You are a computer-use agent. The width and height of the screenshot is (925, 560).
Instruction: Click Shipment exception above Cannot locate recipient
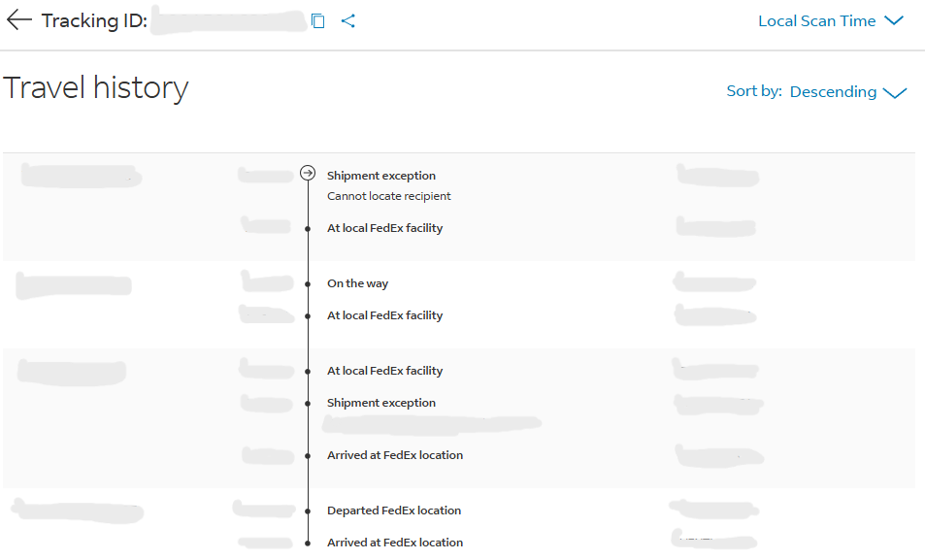tap(380, 176)
